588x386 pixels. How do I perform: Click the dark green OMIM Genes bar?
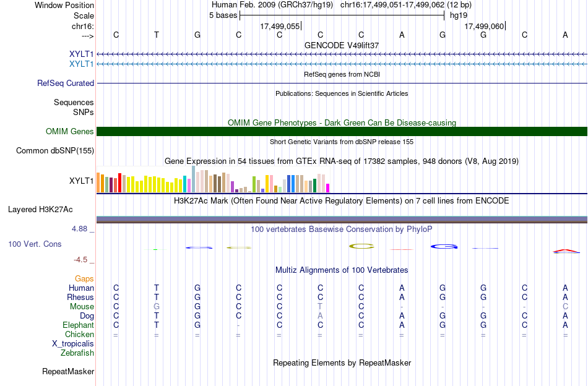(x=342, y=132)
